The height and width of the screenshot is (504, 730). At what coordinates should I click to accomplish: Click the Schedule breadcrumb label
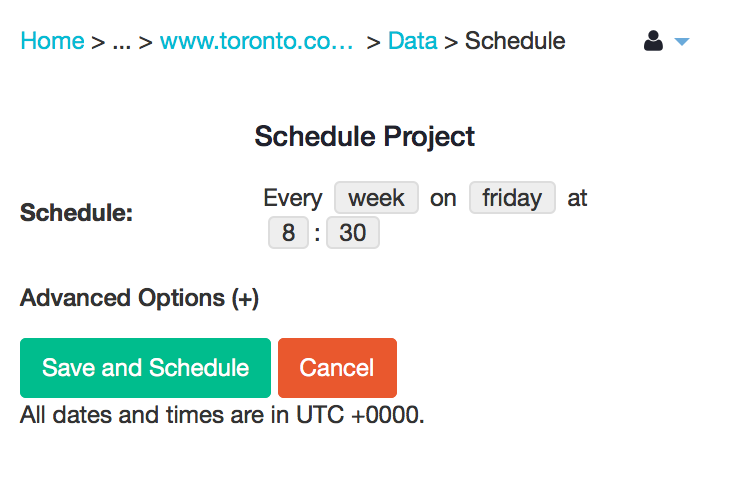tap(515, 41)
